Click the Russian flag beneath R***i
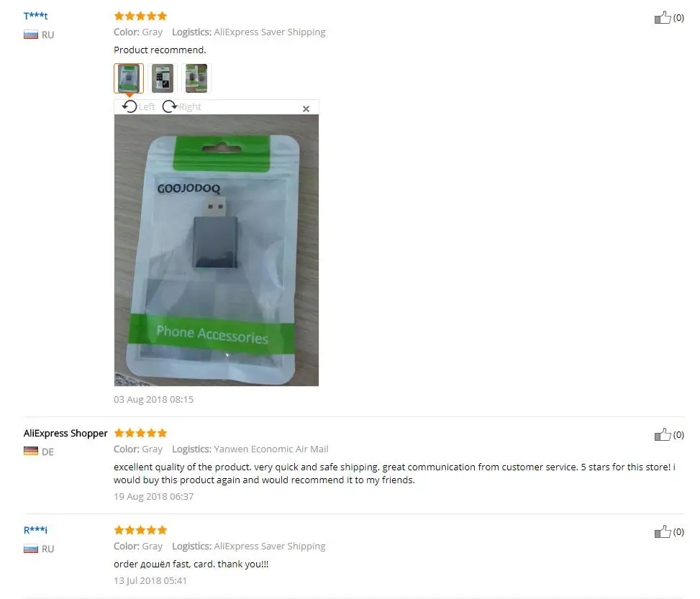This screenshot has width=700, height=599. 31,549
